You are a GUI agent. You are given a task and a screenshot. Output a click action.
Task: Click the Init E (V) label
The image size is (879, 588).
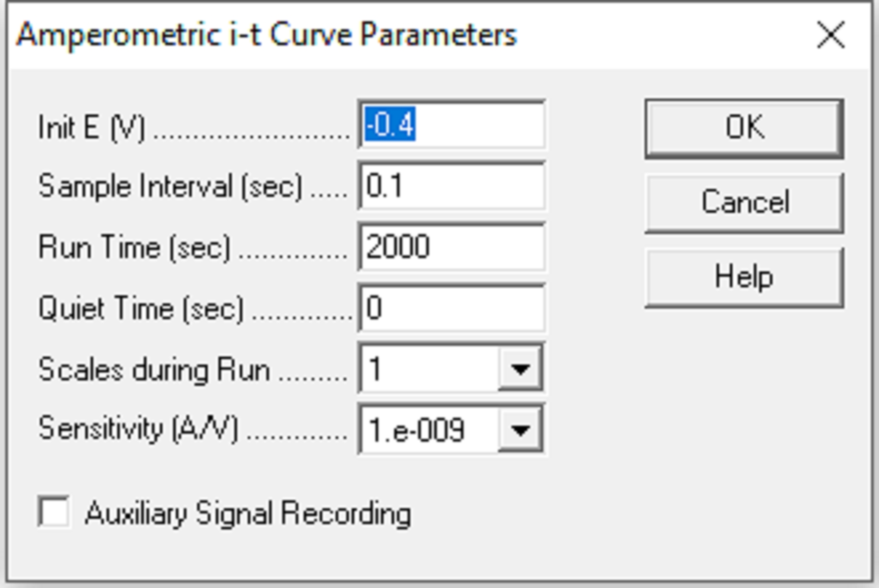click(92, 127)
